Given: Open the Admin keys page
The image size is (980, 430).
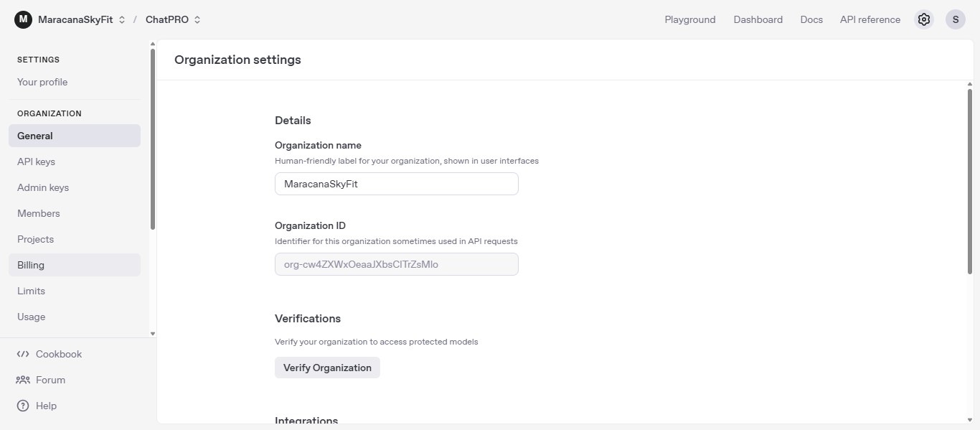Looking at the screenshot, I should coord(75,187).
